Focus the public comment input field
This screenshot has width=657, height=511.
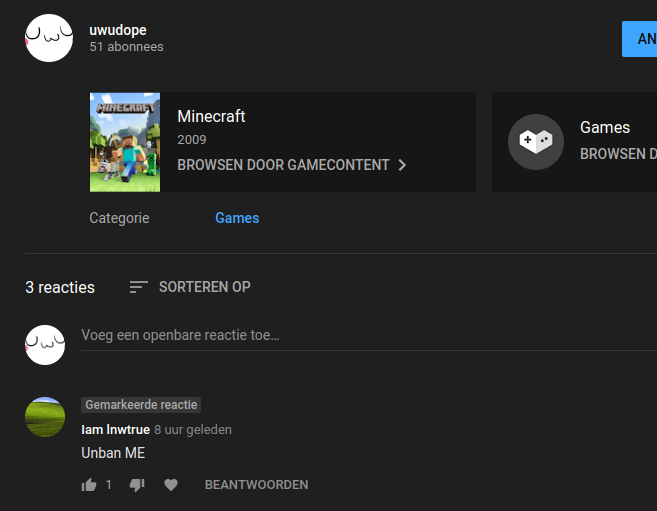click(369, 336)
